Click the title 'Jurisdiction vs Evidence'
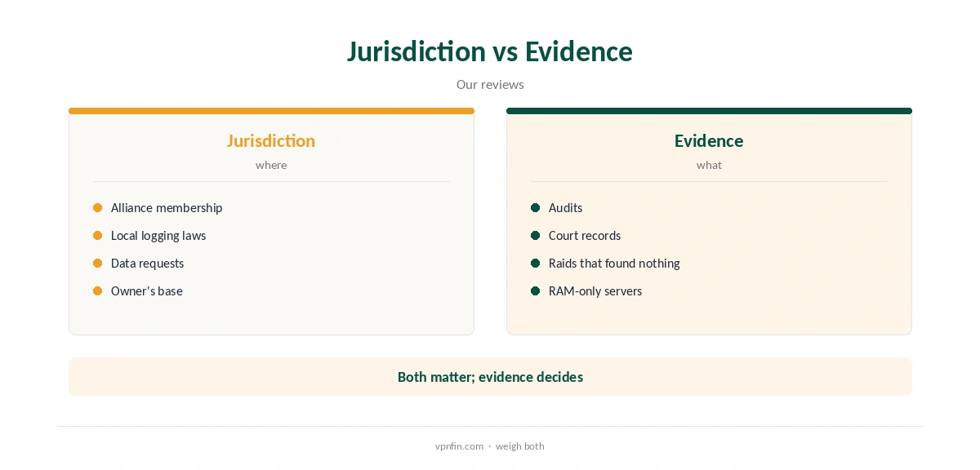980x470 pixels. (490, 51)
